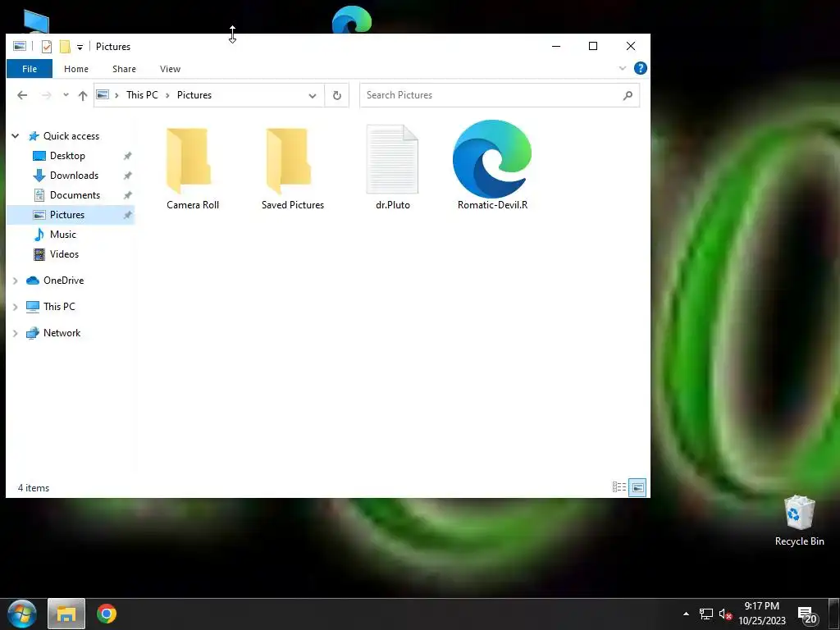Click the Pin icon next to Documents
Screen dimensions: 840x630
[x=127, y=195]
